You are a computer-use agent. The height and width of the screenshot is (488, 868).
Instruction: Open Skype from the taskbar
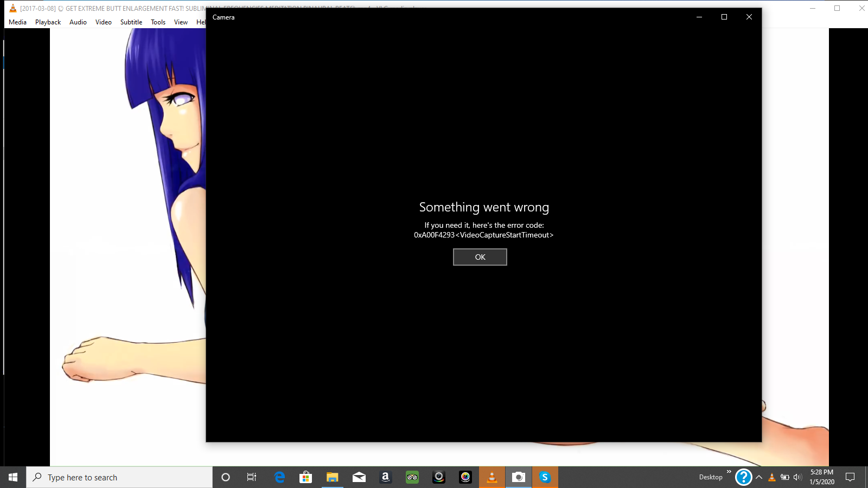click(x=545, y=477)
